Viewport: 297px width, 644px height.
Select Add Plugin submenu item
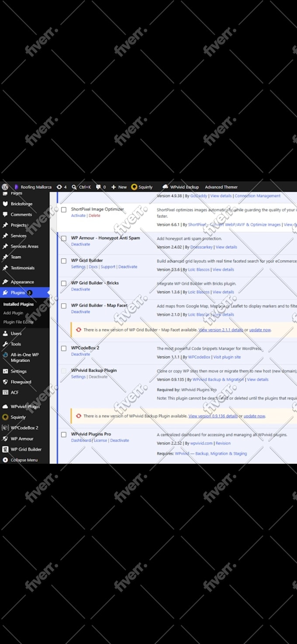13,313
